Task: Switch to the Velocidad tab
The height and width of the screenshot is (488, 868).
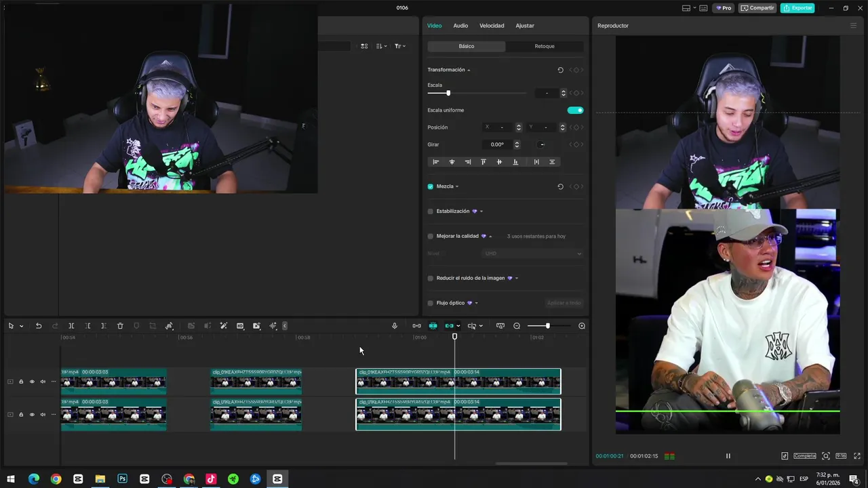Action: point(492,26)
